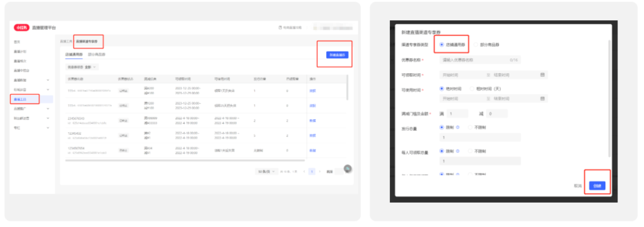The height and width of the screenshot is (227, 644).
Task: Click the dialog's vertical scrollbar
Action: (x=610, y=98)
